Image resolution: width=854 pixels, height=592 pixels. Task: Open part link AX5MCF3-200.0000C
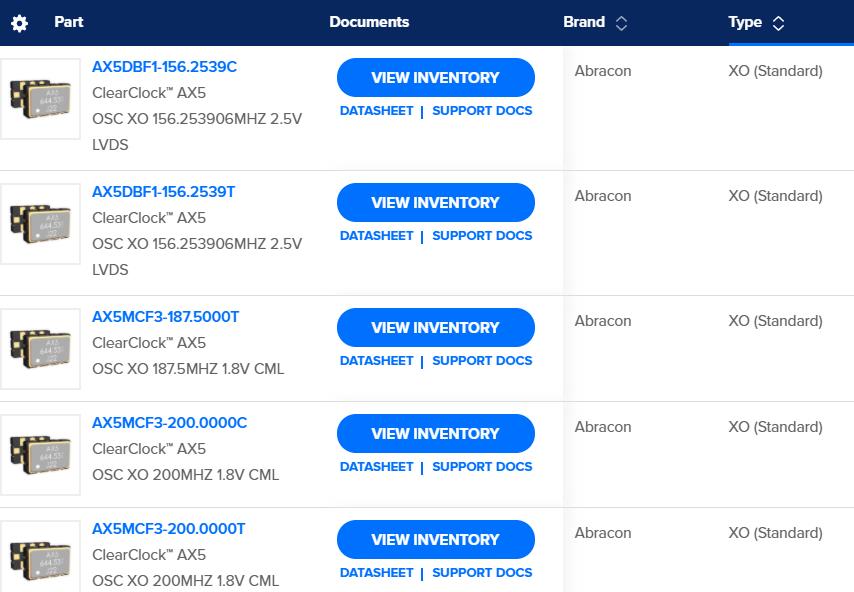169,423
